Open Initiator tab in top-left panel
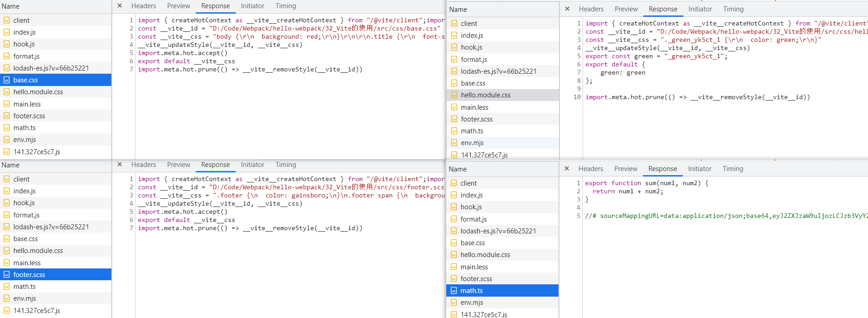Viewport: 868px width, 318px height. [253, 6]
